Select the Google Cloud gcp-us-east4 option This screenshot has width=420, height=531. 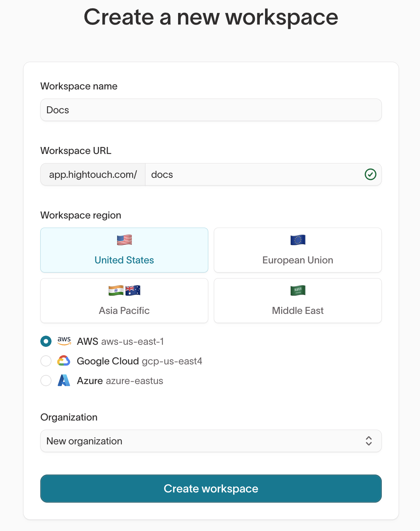click(x=46, y=361)
